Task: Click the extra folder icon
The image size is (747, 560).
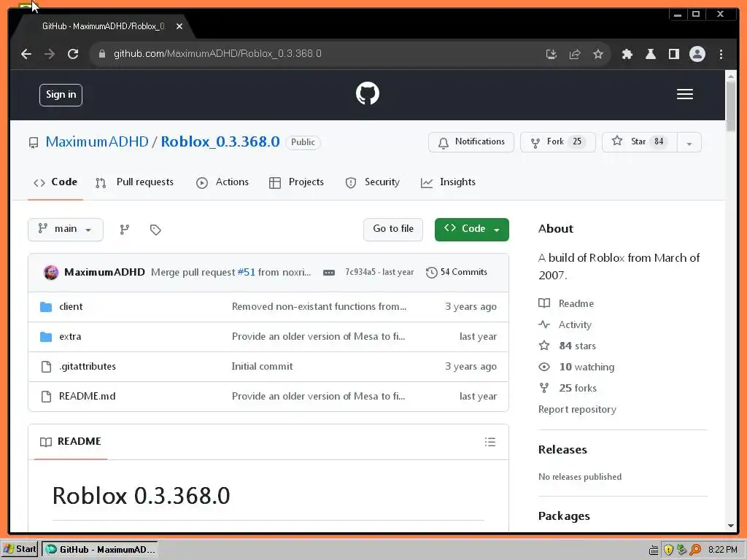Action: point(46,337)
